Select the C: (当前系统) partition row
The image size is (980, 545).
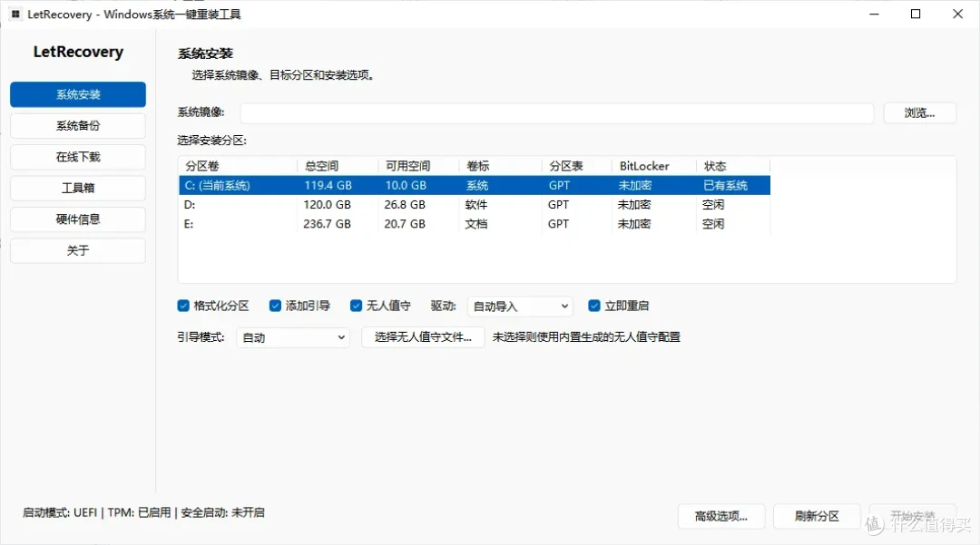pos(475,185)
